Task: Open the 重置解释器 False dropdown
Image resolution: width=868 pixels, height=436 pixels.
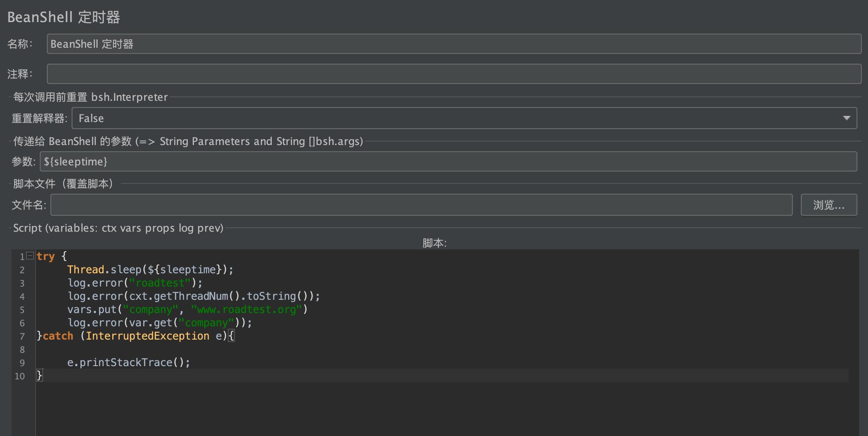Action: (x=464, y=118)
